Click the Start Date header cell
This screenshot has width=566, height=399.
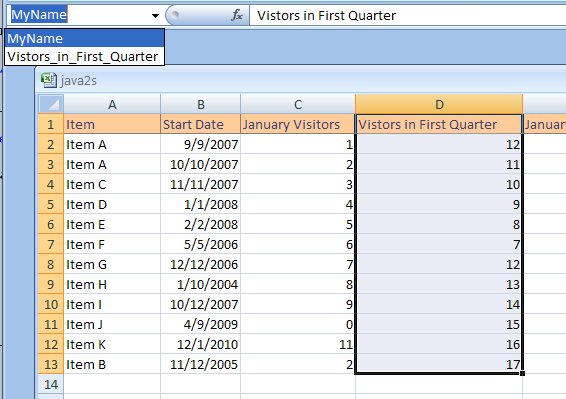click(201, 125)
